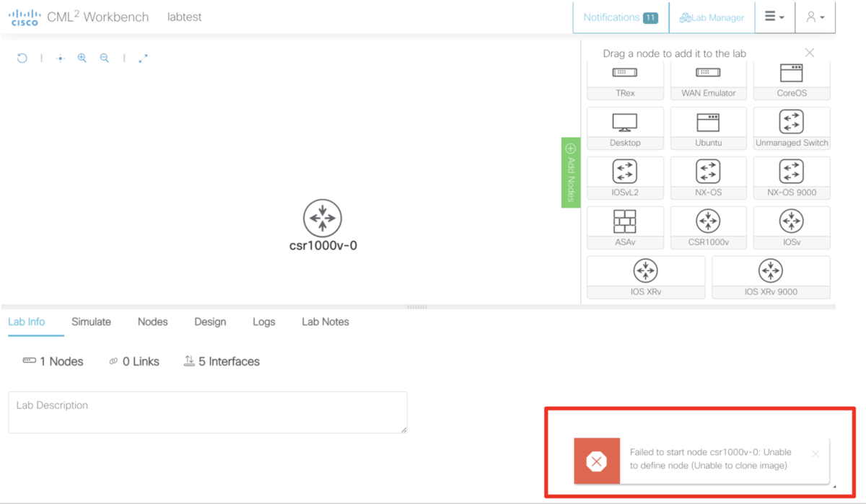The height and width of the screenshot is (504, 866).
Task: Pick the IOS XRv node type
Action: [646, 278]
